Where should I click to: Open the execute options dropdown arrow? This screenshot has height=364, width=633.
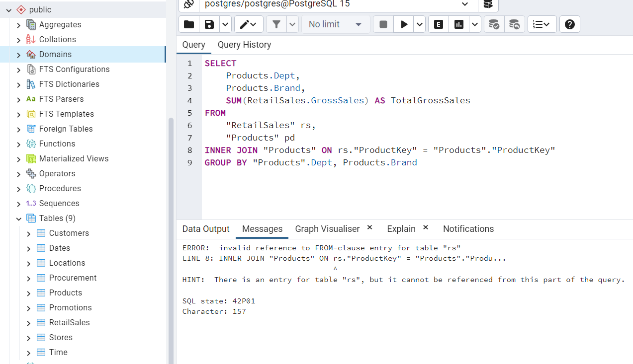point(420,24)
